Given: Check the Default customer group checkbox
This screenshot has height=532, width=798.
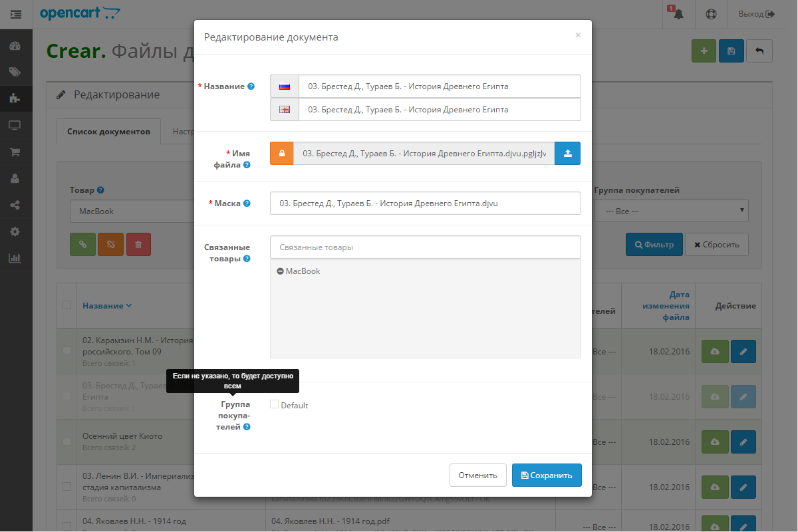Looking at the screenshot, I should coord(274,404).
